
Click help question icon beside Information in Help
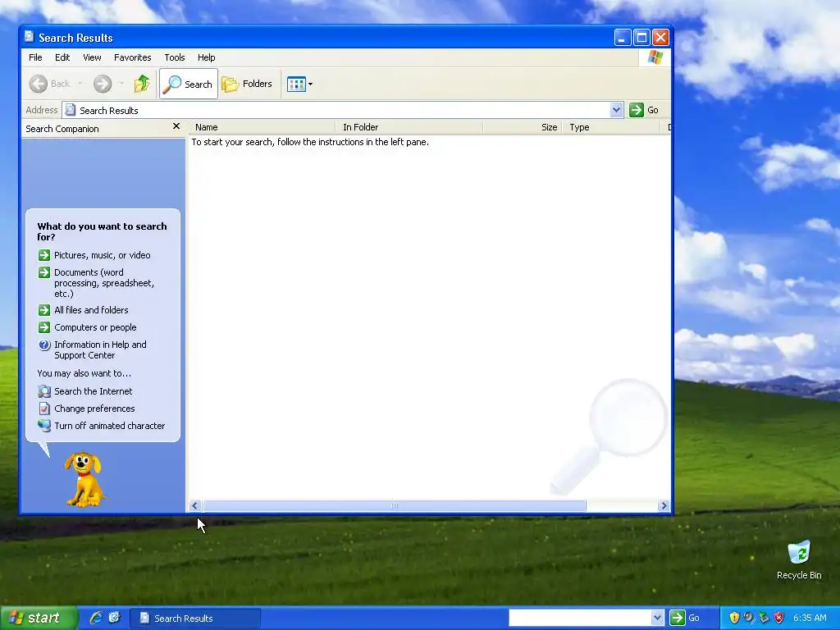(44, 345)
